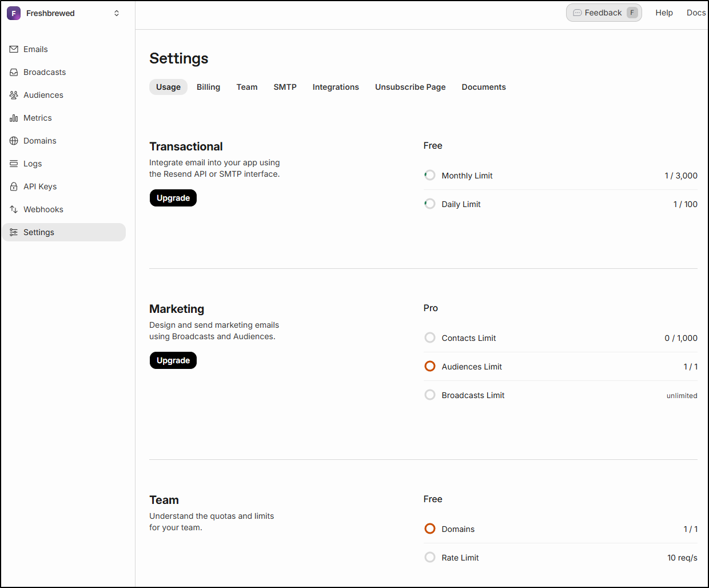The width and height of the screenshot is (709, 588).
Task: Click the Contacts Limit label
Action: pyautogui.click(x=469, y=338)
